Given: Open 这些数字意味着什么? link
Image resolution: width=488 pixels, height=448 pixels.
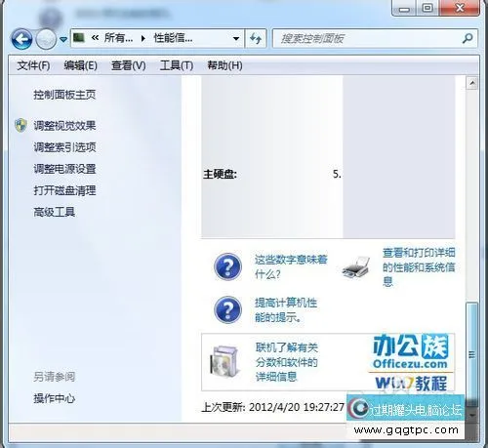Looking at the screenshot, I should (x=291, y=266).
